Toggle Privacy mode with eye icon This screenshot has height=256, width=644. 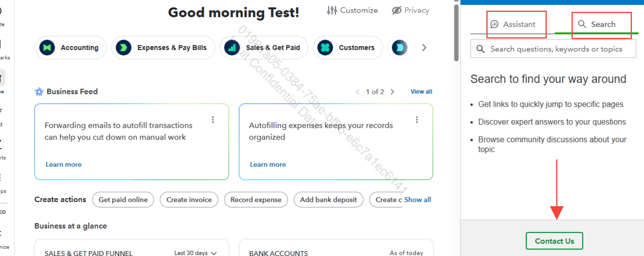(397, 10)
